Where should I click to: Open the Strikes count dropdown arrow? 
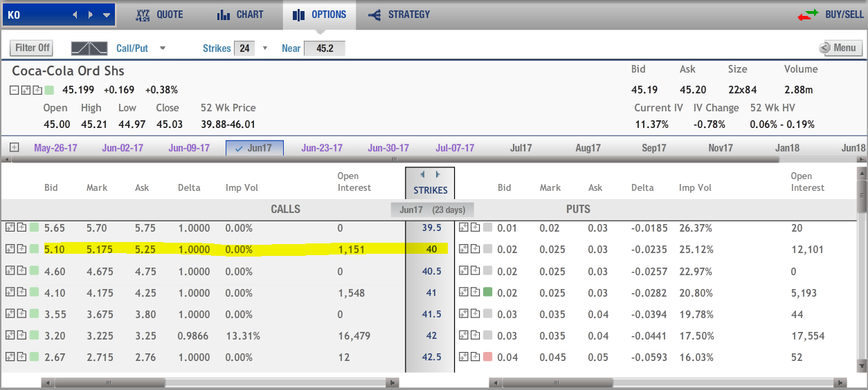point(264,48)
